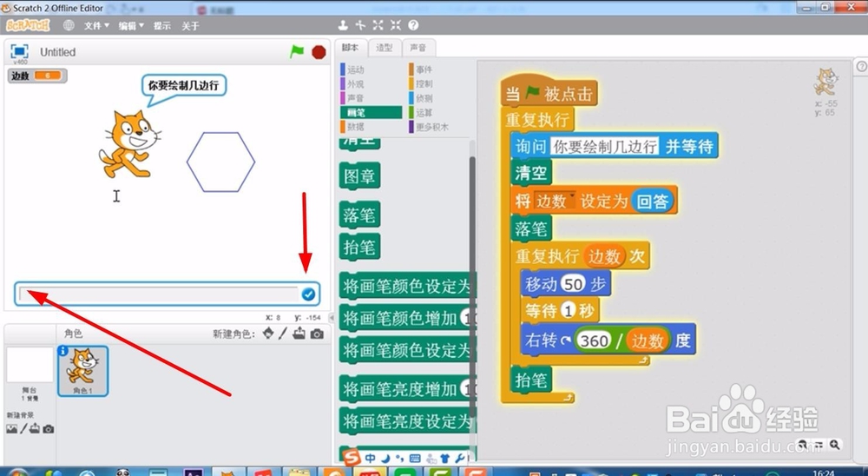Image resolution: width=868 pixels, height=476 pixels.
Task: Edit the ask block question text field
Action: click(604, 146)
